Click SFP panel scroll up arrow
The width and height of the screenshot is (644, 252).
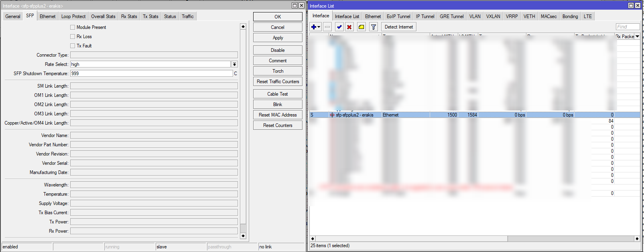pos(243,27)
